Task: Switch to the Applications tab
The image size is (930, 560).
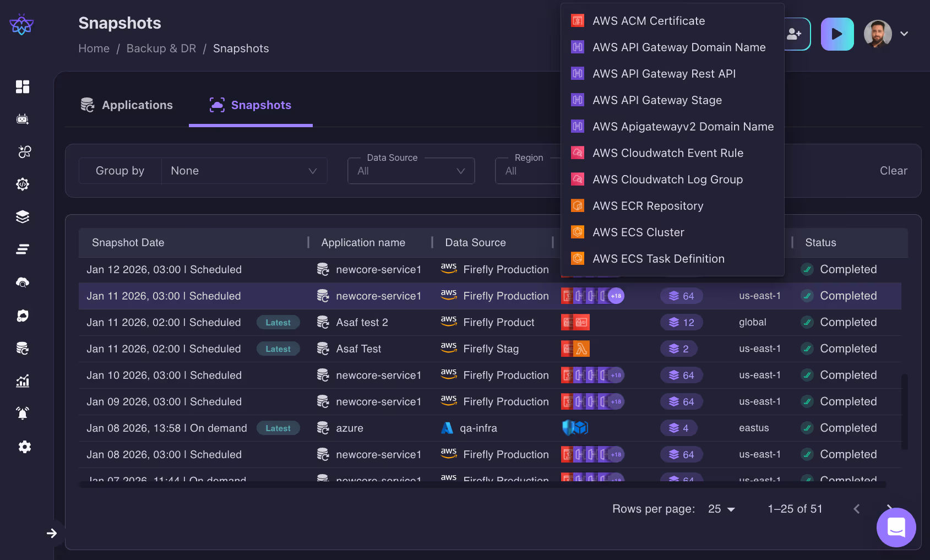Action: coord(127,105)
